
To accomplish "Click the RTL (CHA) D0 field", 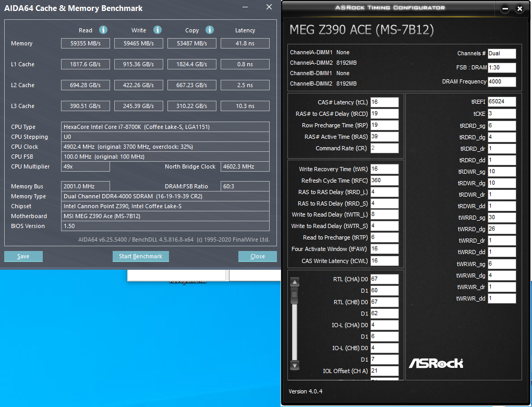I will point(384,279).
